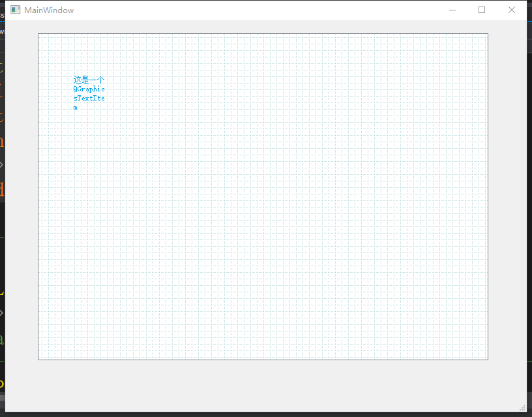532x417 pixels.
Task: Click the trailing 'm' character of the text
Action: coord(75,107)
